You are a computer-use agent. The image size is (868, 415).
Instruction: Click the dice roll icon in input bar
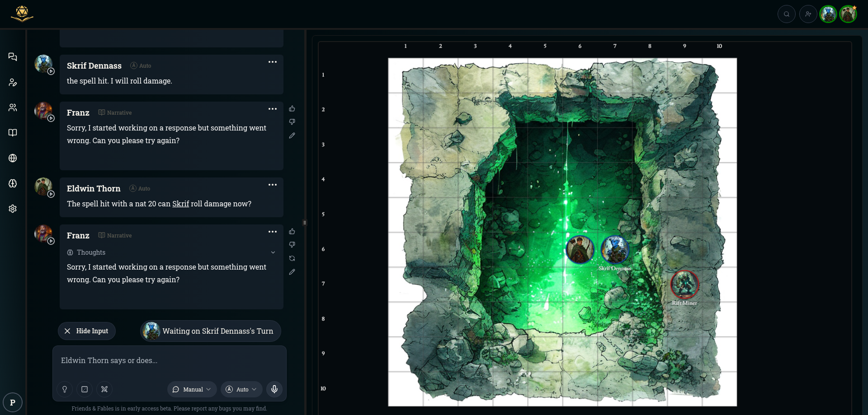point(85,389)
